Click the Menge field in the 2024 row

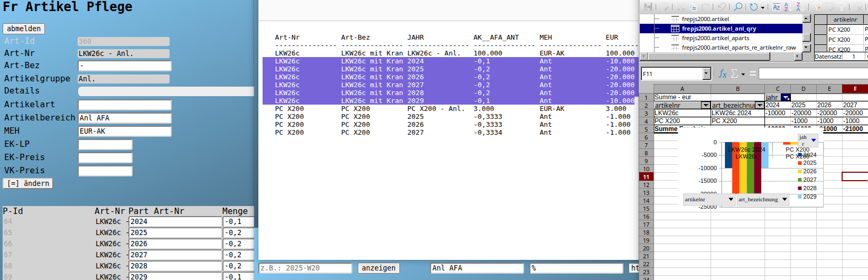[x=238, y=221]
